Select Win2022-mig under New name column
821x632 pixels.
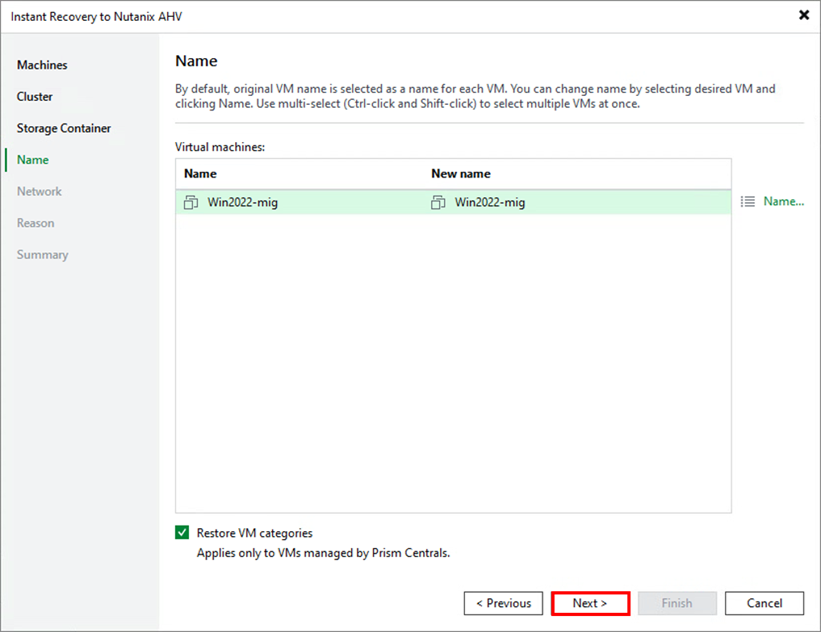(x=490, y=202)
